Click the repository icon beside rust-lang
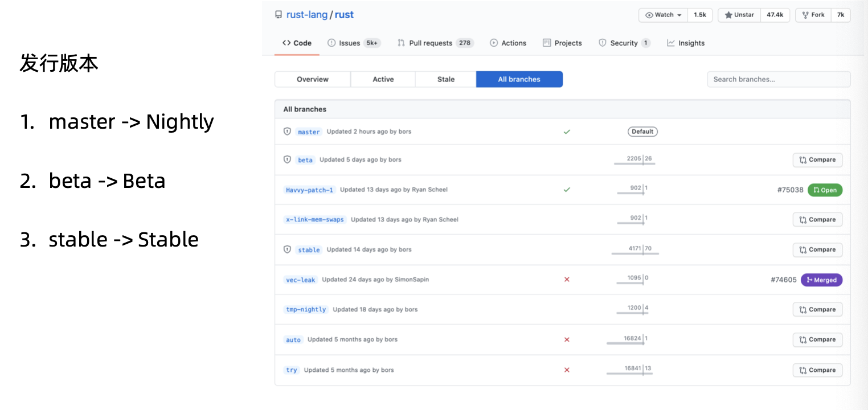Image resolution: width=868 pixels, height=410 pixels. coord(279,15)
